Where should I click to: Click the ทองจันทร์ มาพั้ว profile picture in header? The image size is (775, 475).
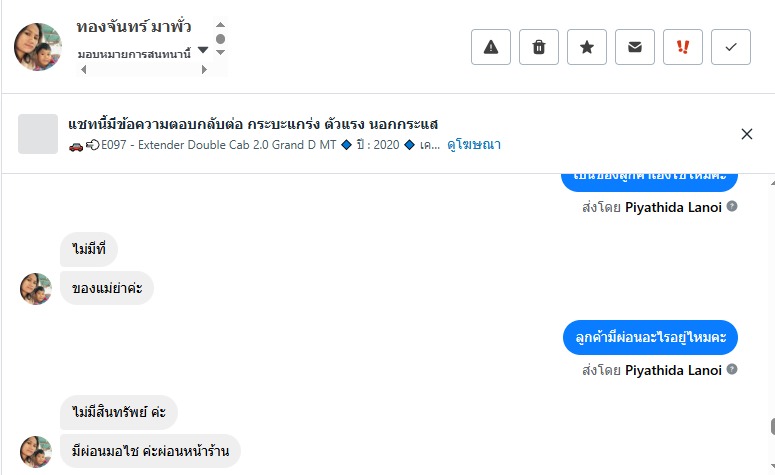tap(38, 47)
